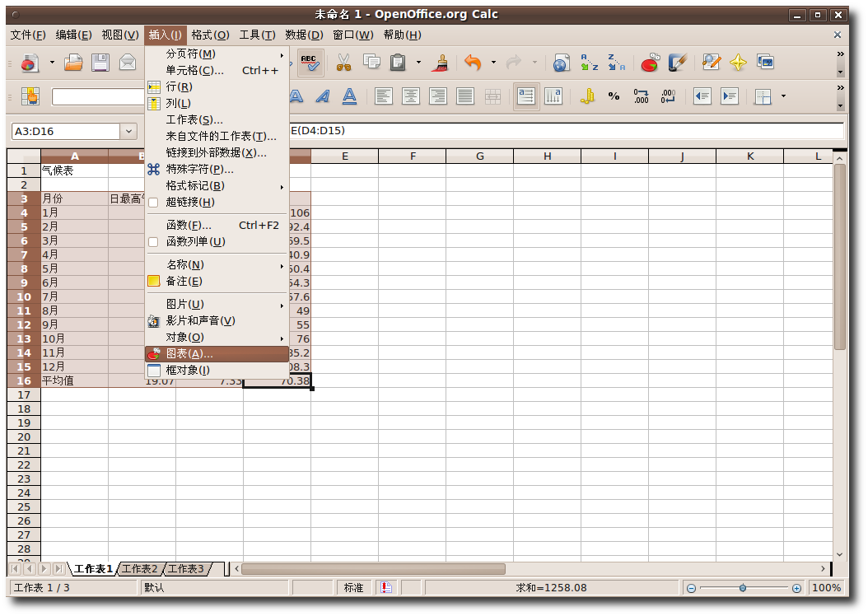Align text right icon
The width and height of the screenshot is (868, 616).
438,96
